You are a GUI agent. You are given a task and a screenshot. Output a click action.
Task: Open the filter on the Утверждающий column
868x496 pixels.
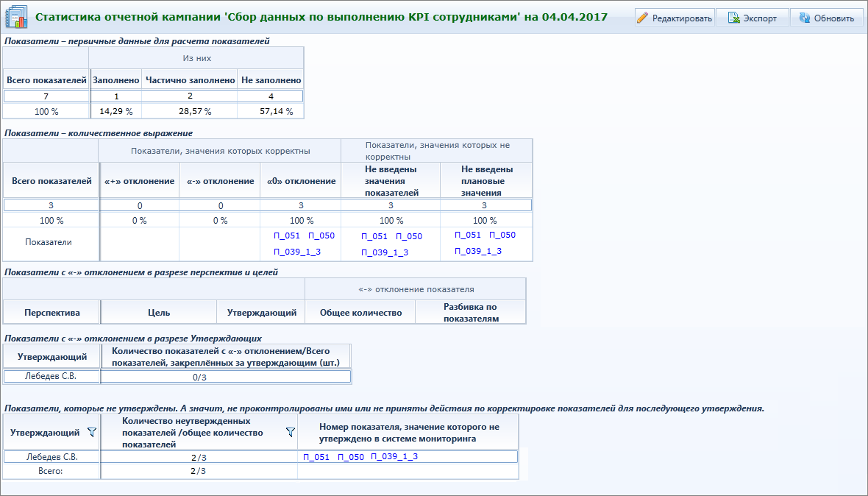(92, 432)
